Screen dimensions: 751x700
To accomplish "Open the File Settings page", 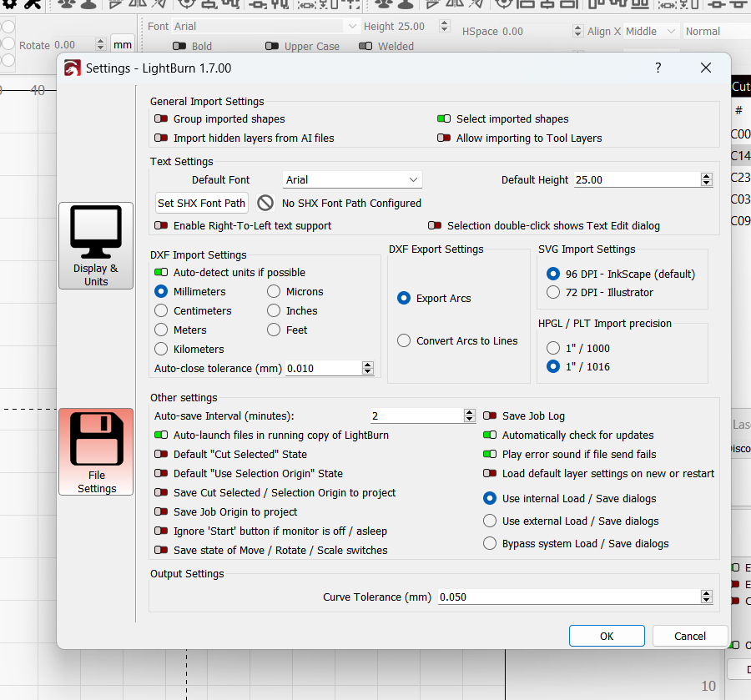I will 96,452.
